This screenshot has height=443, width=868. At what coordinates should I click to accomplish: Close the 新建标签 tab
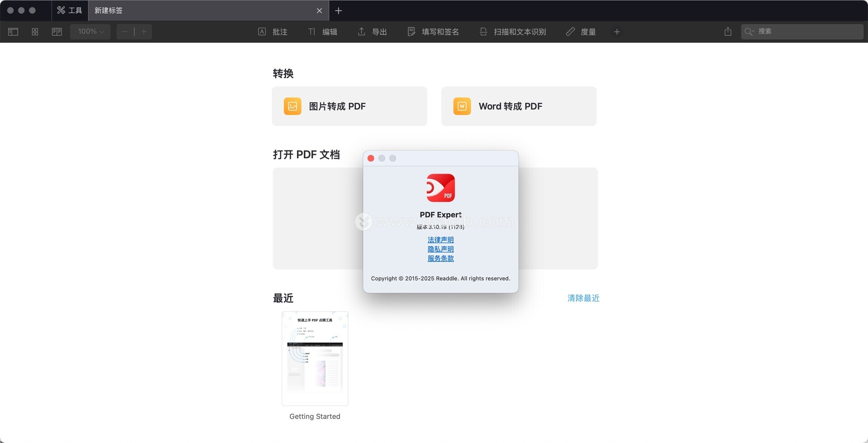point(319,10)
